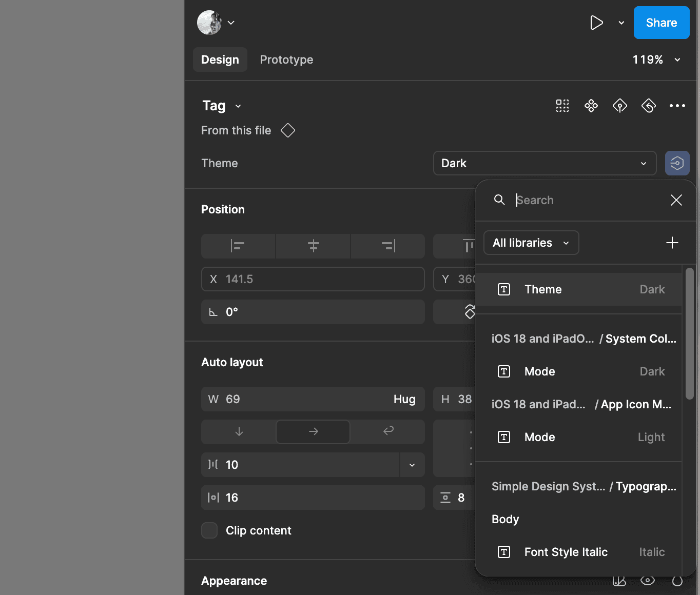Switch to the Prototype tab
Image resolution: width=700 pixels, height=595 pixels.
coord(286,60)
